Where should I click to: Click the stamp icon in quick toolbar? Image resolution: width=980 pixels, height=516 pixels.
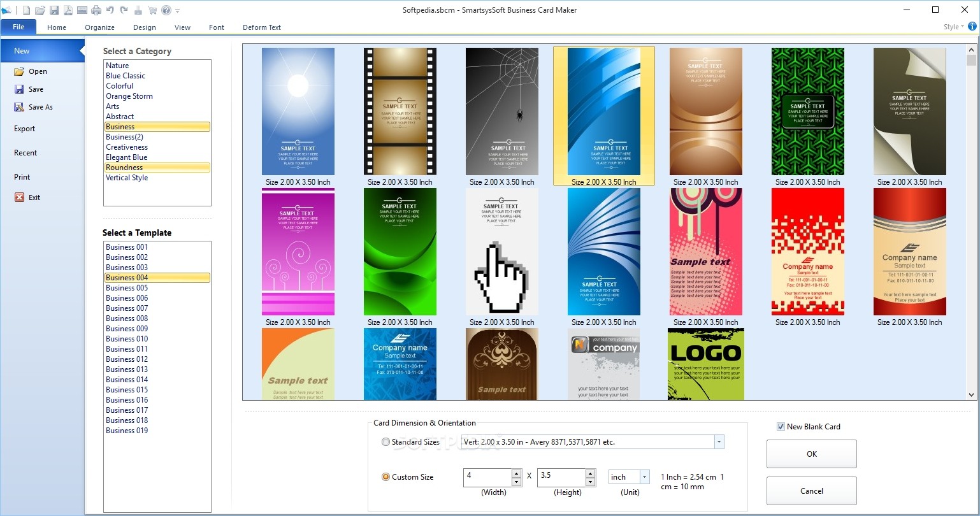tap(138, 10)
